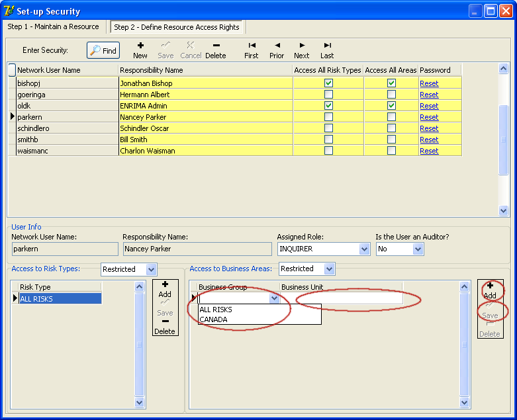Viewport: 517px width, 420px height.
Task: Click Reset password link for smithb
Action: tap(429, 140)
